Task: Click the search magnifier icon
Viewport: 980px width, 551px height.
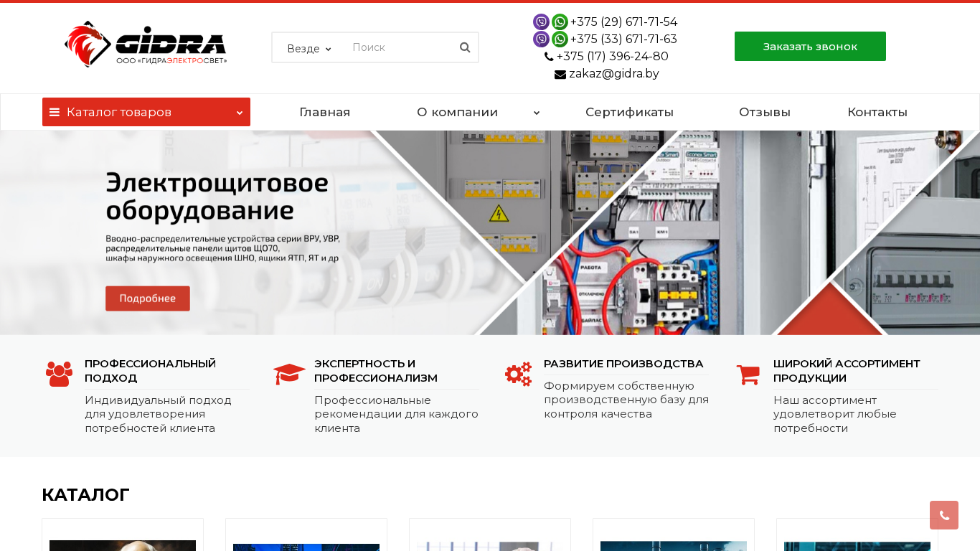Action: tap(465, 47)
